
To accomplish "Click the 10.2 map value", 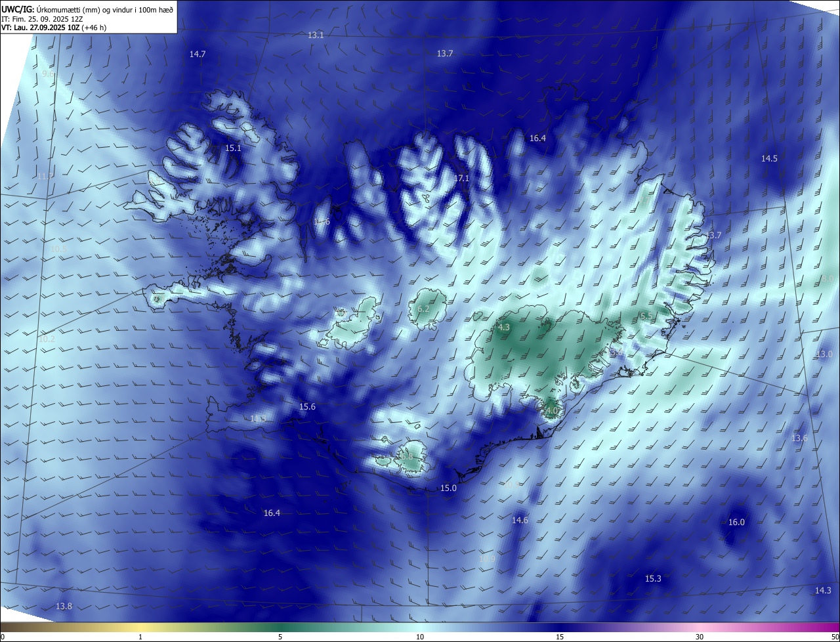I will 47,339.
